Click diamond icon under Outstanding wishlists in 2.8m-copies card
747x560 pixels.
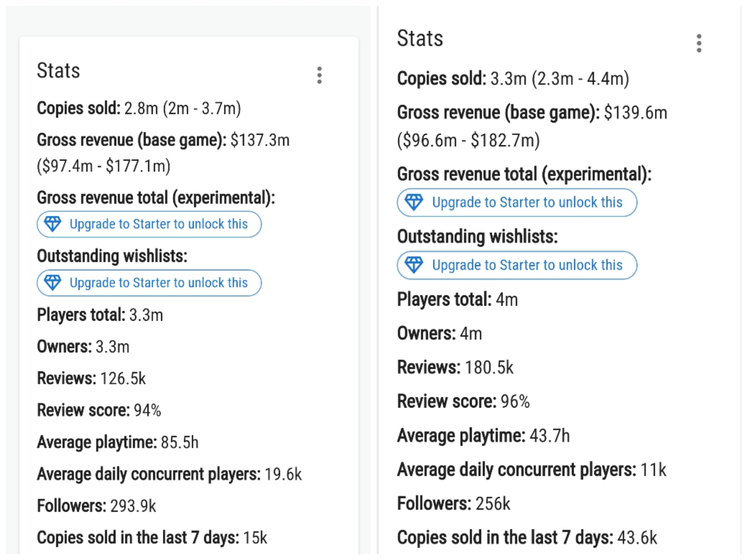pyautogui.click(x=53, y=282)
